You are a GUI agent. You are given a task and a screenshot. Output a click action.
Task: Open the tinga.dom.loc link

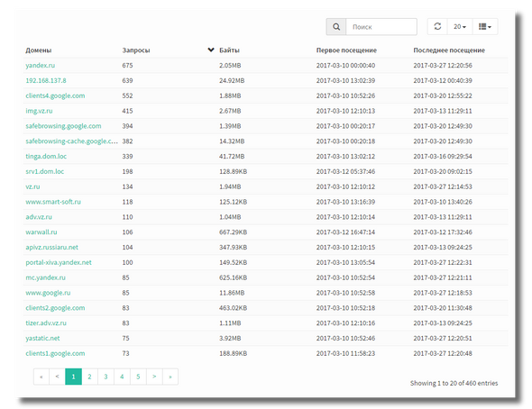[46, 156]
